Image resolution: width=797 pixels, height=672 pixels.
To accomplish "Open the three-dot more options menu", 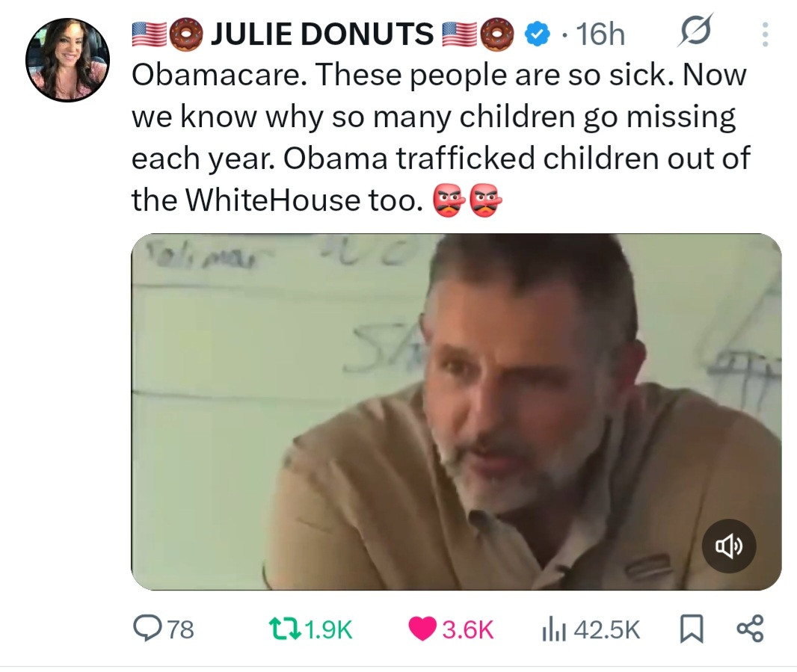I will 763,34.
